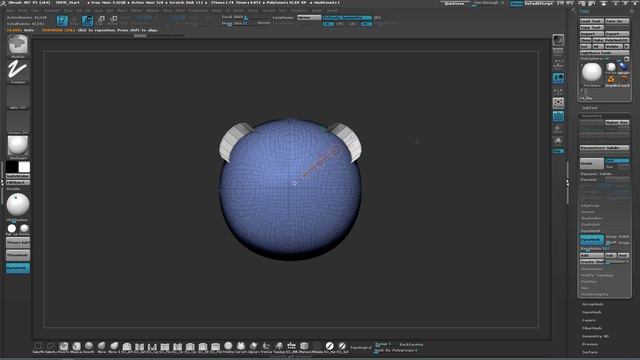Select the Move Topological brush icon
The image size is (640, 360).
tap(114, 346)
